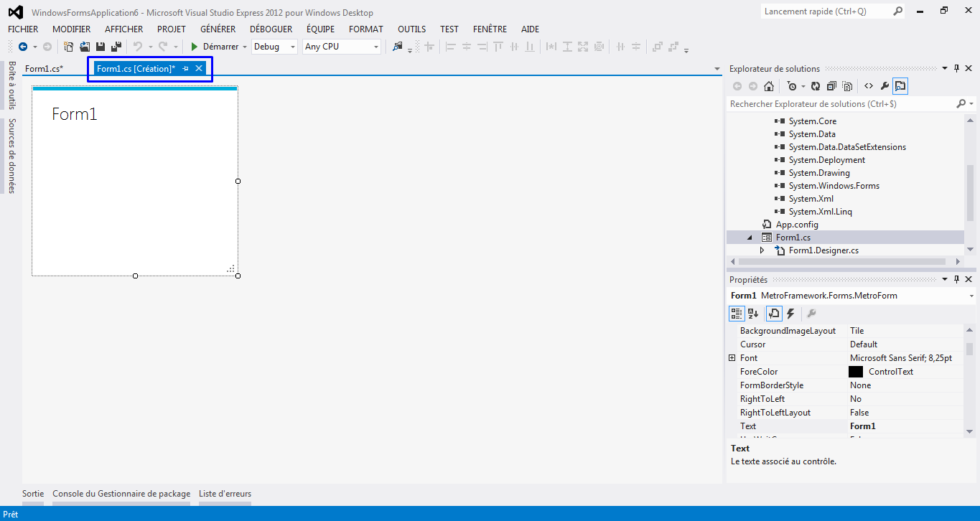This screenshot has width=980, height=521.
Task: Open the FICHIER menu
Action: pos(23,29)
